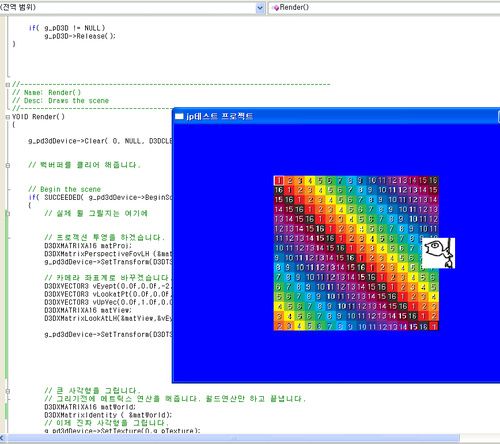
Task: Click the jp테스트 프로젝트 window icon
Action: pos(179,116)
